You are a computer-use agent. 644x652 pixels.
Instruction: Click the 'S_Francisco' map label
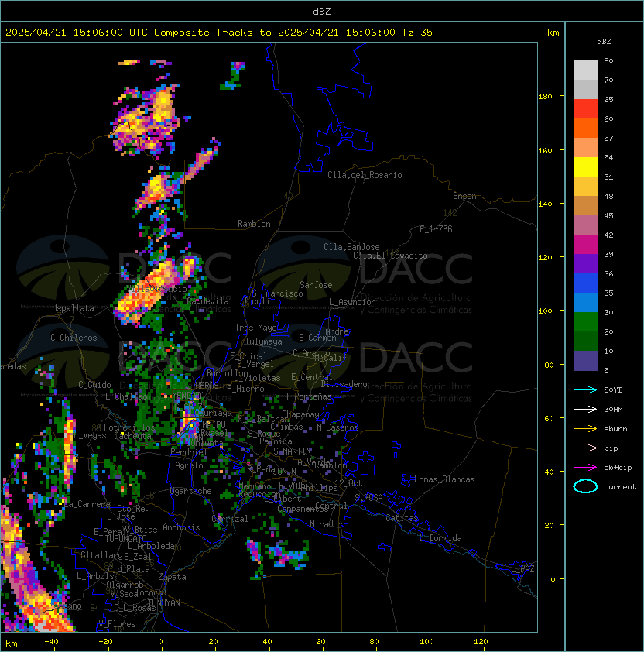pos(277,293)
